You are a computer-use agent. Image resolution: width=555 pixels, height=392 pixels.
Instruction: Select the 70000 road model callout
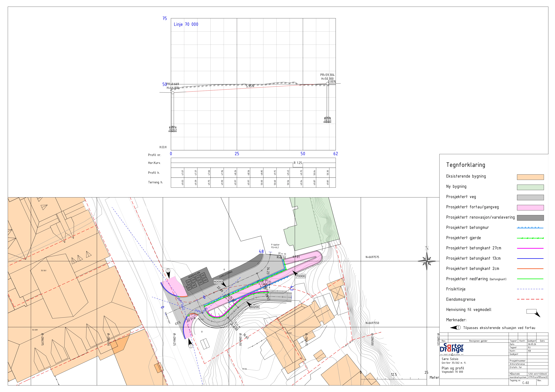point(301,276)
